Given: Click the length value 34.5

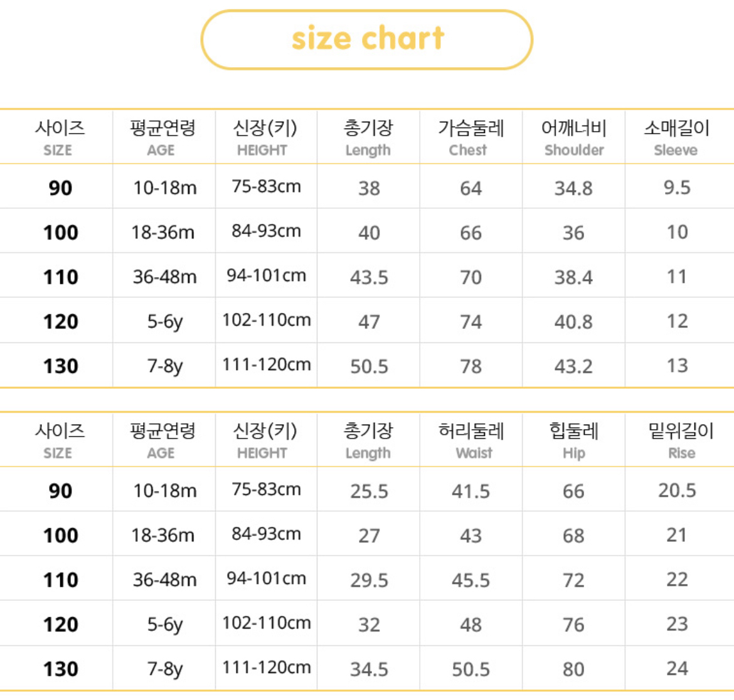Looking at the screenshot, I should 369,669.
